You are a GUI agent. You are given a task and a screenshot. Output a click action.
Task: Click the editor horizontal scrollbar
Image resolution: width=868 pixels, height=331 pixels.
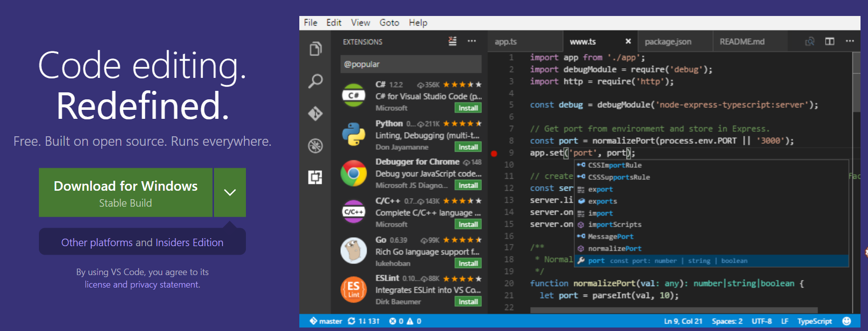(x=673, y=311)
